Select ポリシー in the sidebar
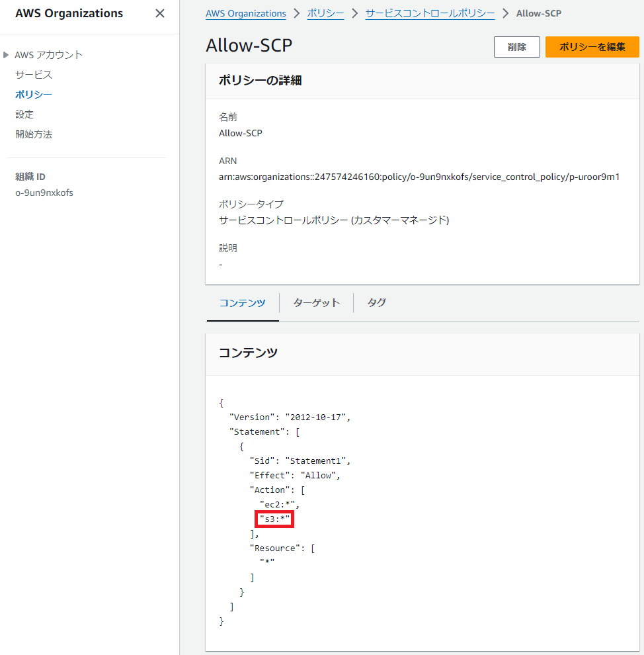Screen dimensions: 644x655 click(33, 95)
